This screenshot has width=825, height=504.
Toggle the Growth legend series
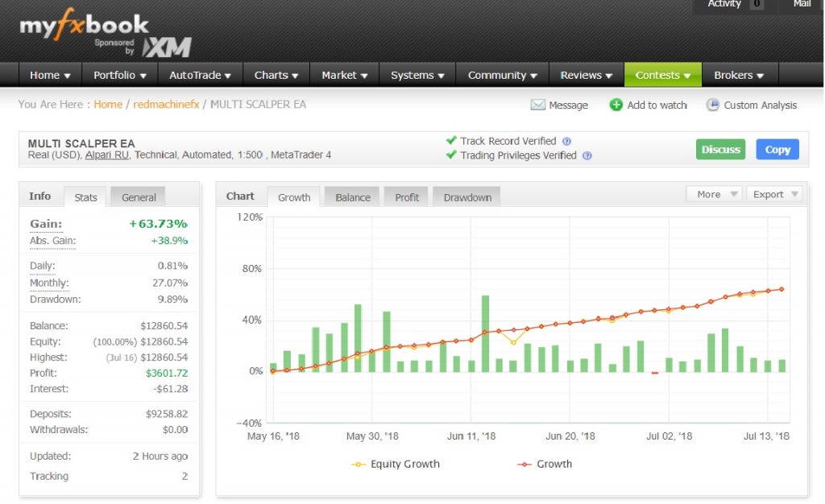coord(545,464)
